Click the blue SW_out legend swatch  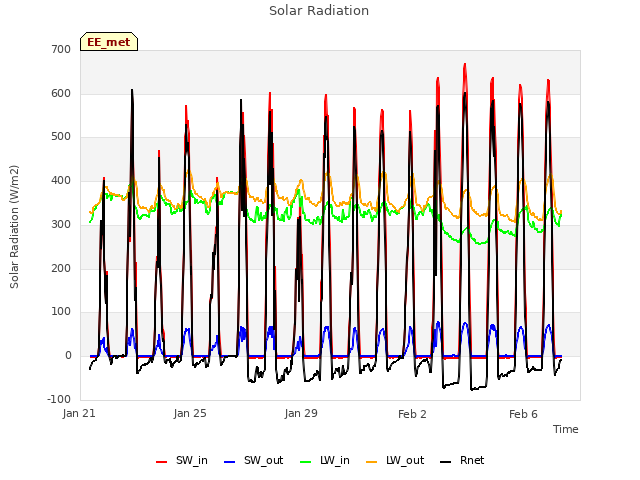(x=230, y=462)
